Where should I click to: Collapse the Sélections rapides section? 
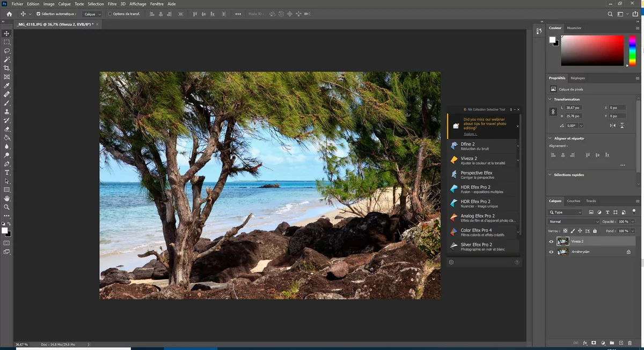click(550, 174)
